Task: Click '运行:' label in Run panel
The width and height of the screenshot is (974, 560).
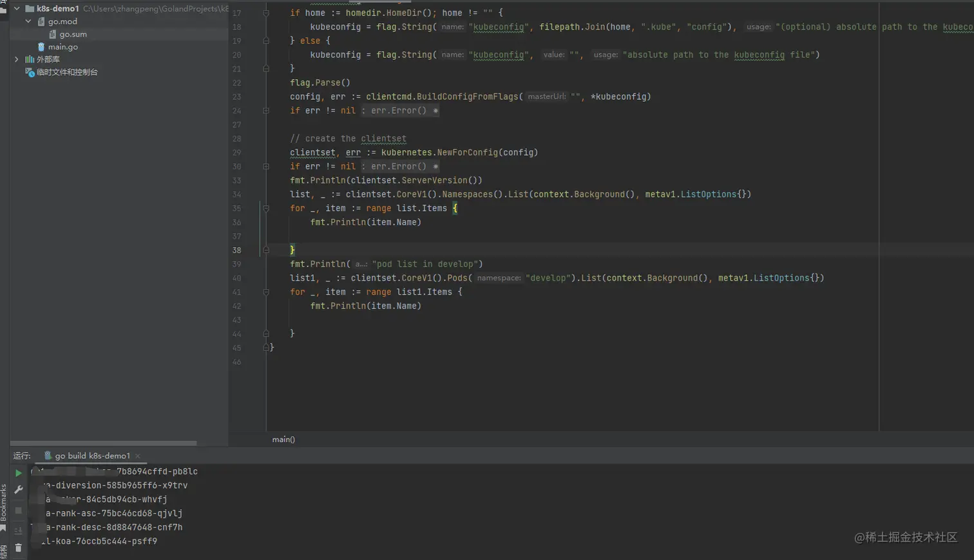Action: pos(22,456)
